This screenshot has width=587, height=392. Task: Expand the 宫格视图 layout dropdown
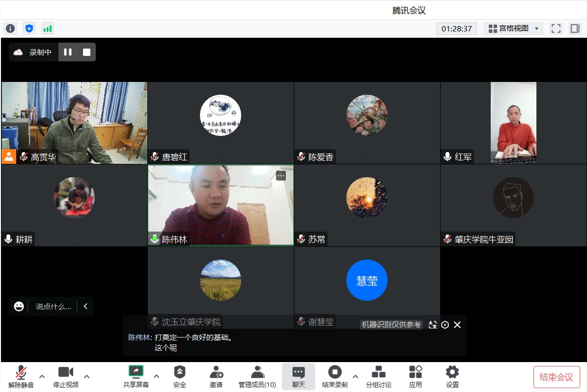click(513, 28)
